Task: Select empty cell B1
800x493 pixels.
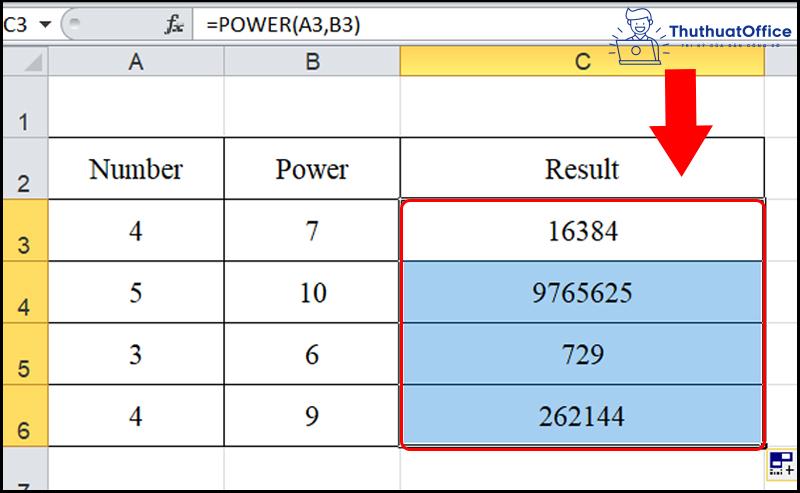Action: click(x=312, y=107)
